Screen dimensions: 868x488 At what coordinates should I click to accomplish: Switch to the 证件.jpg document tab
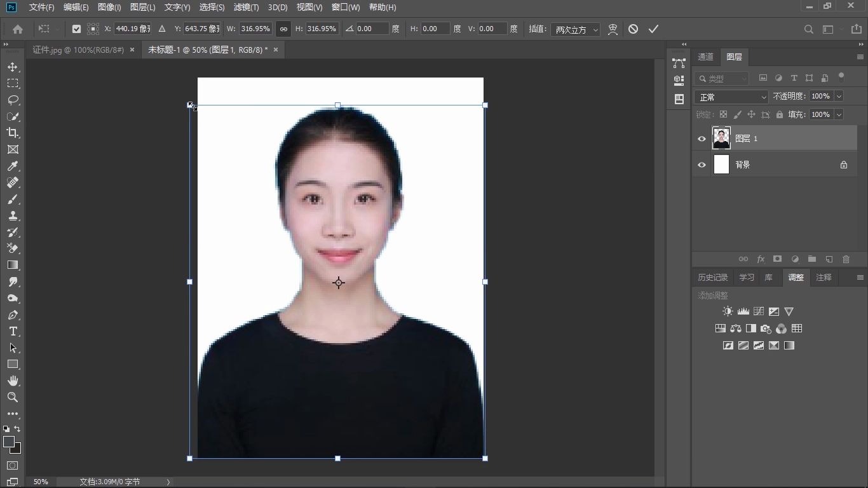78,50
